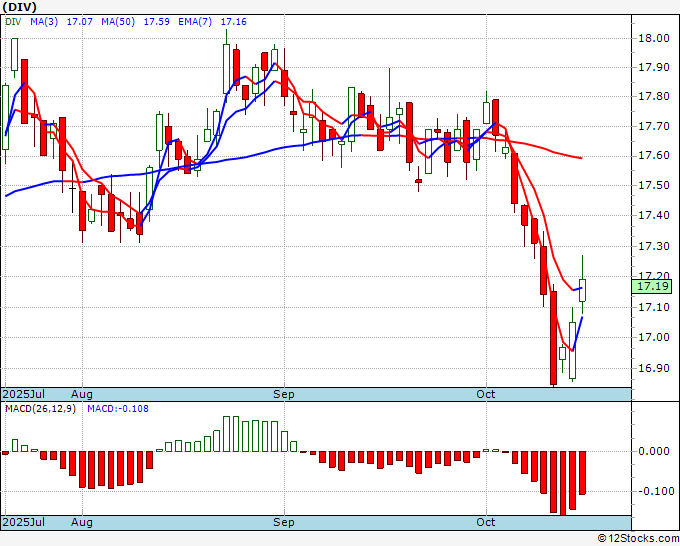Click the 17.50 price axis label
Viewport: 680px width, 546px height.
(x=654, y=186)
